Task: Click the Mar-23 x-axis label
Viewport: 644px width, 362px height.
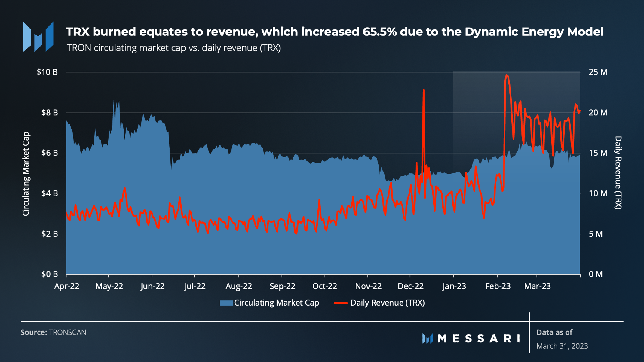Action: 537,286
